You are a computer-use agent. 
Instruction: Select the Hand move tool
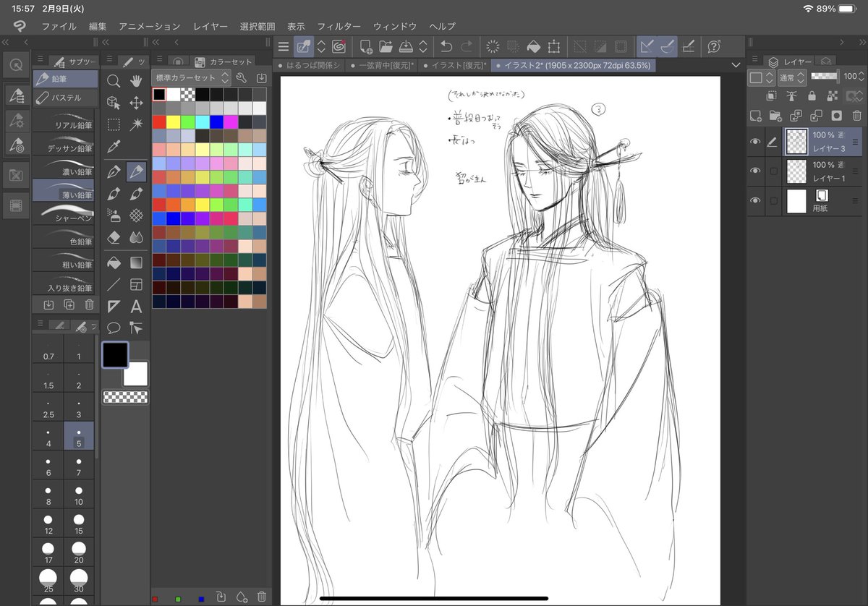tap(136, 80)
